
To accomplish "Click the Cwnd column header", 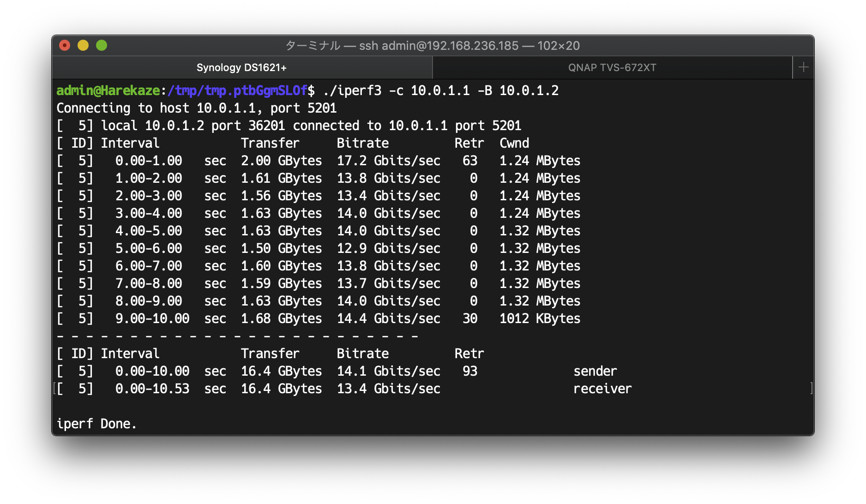I will [x=514, y=143].
